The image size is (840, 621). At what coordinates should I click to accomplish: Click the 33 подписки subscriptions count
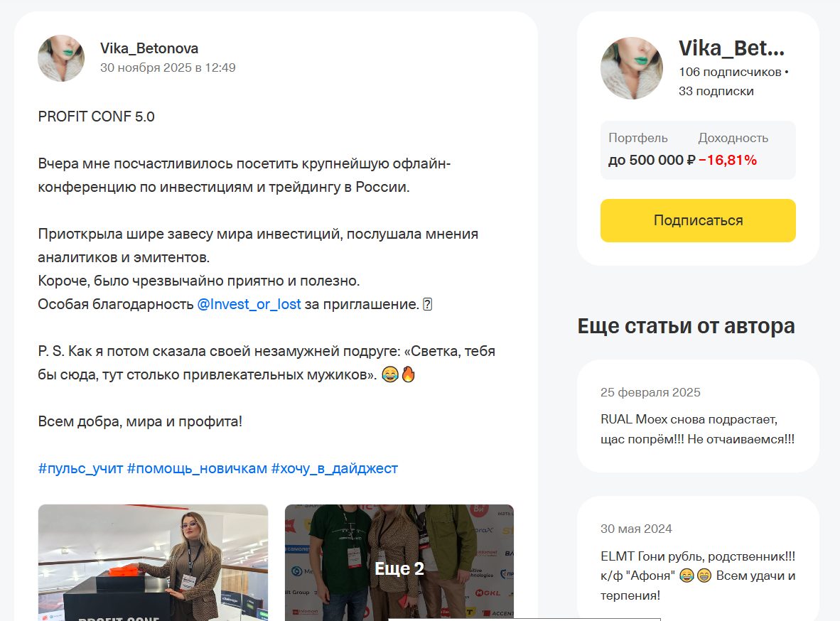[x=716, y=91]
